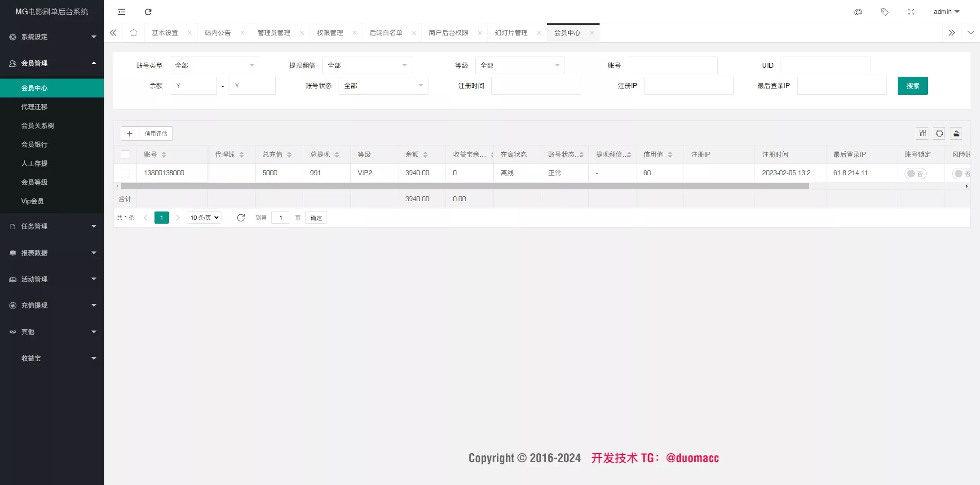The width and height of the screenshot is (980, 485).
Task: Switch to the 权限管理 tab
Action: pos(330,33)
